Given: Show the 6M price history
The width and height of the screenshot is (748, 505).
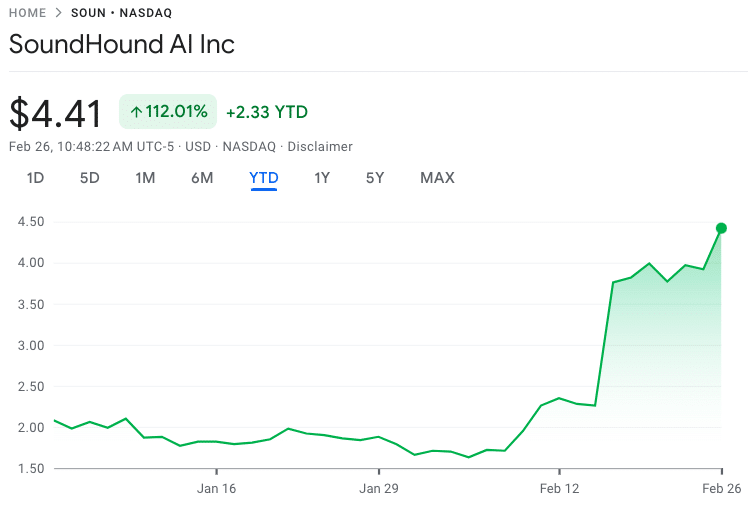Looking at the screenshot, I should [x=202, y=178].
